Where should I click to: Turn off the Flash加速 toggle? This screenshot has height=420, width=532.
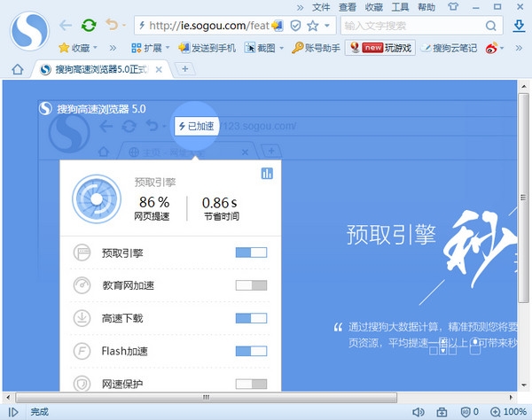tap(251, 351)
